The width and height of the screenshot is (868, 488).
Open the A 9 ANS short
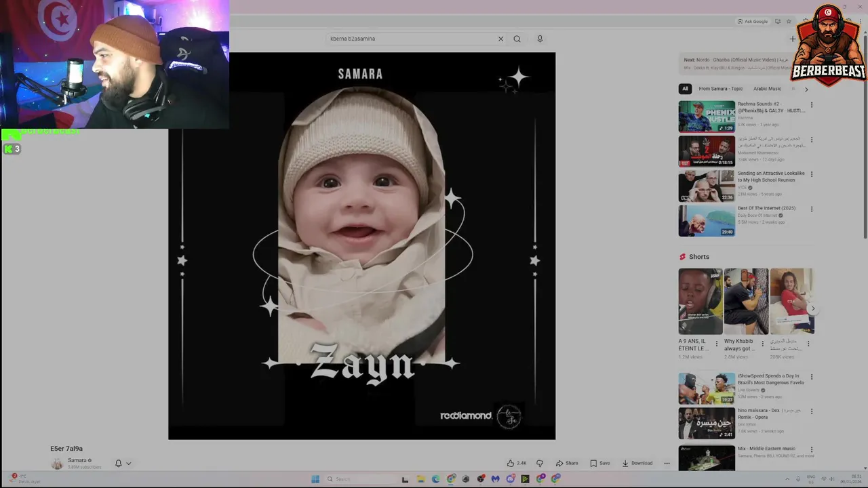pyautogui.click(x=701, y=302)
